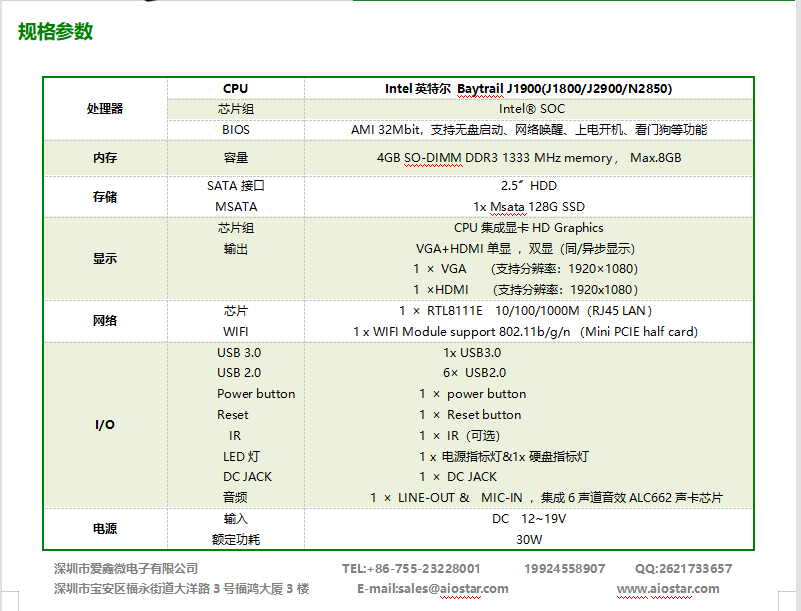
Task: Click the Intel Baytrail J1900 CPU text
Action: tap(528, 89)
